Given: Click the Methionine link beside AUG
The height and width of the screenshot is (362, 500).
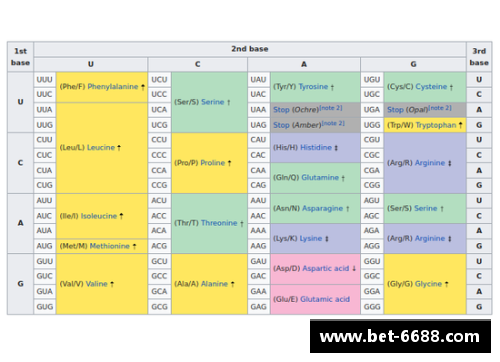Looking at the screenshot, I should (x=110, y=246).
